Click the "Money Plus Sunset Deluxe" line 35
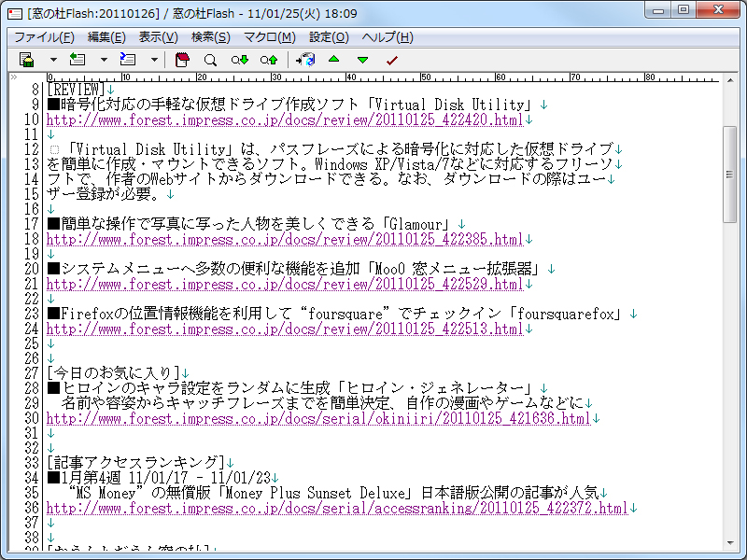Screen dimensions: 747x560 pyautogui.click(x=333, y=493)
